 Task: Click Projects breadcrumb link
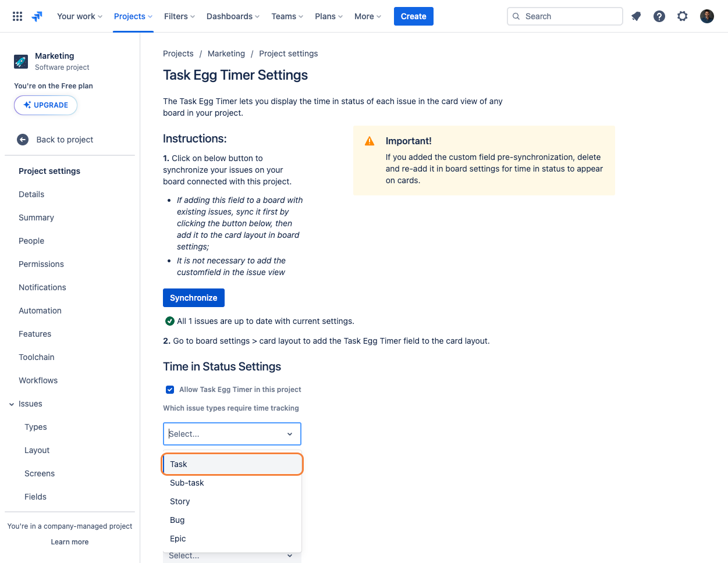pos(178,54)
